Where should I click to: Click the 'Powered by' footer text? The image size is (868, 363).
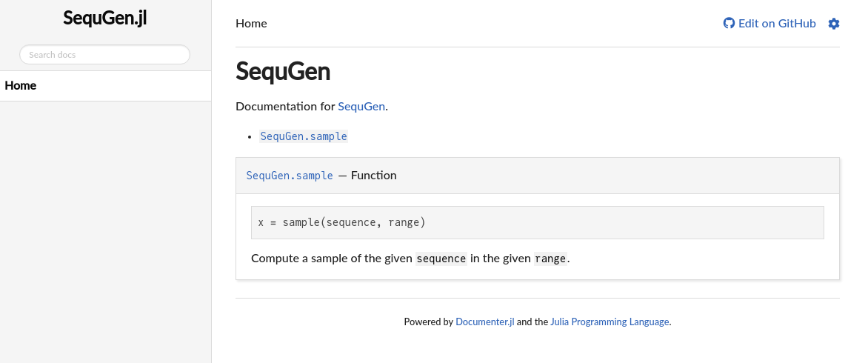[x=428, y=322]
